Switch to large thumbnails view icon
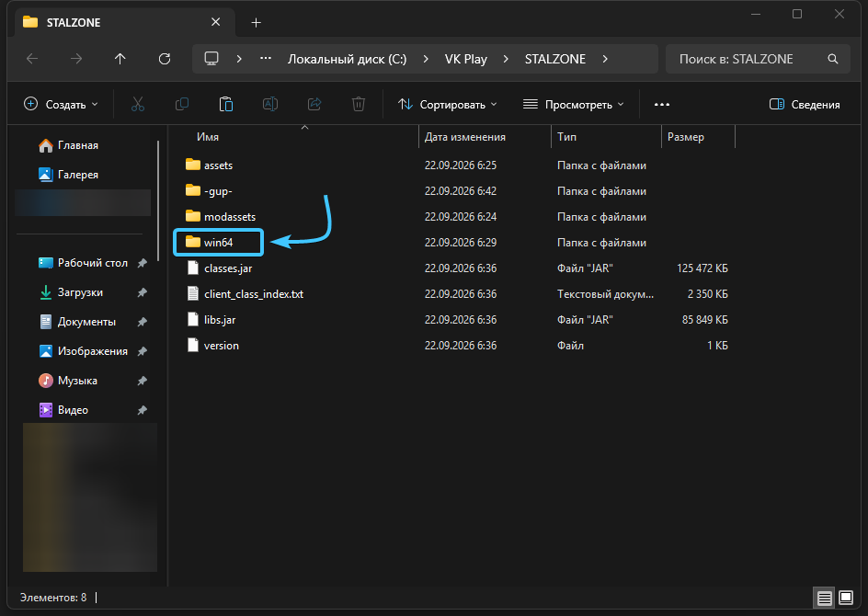Screen dimensions: 868x616 click(x=846, y=598)
